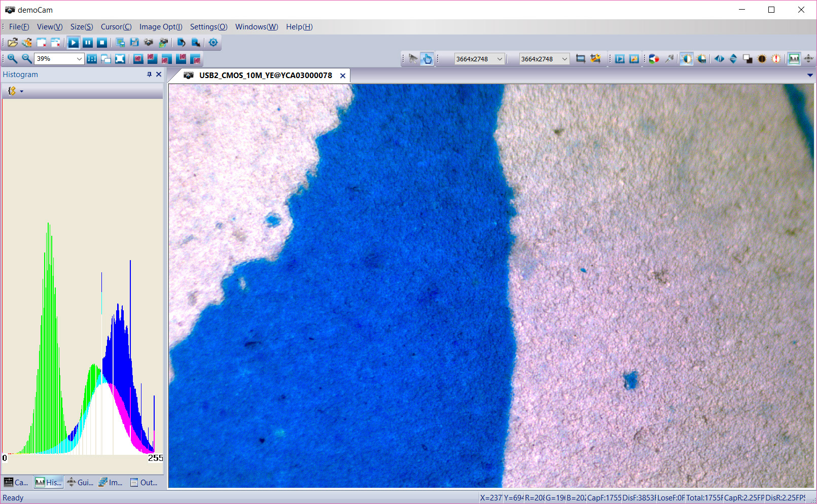The width and height of the screenshot is (817, 504).
Task: Switch to the Gui... panel tab
Action: 80,482
